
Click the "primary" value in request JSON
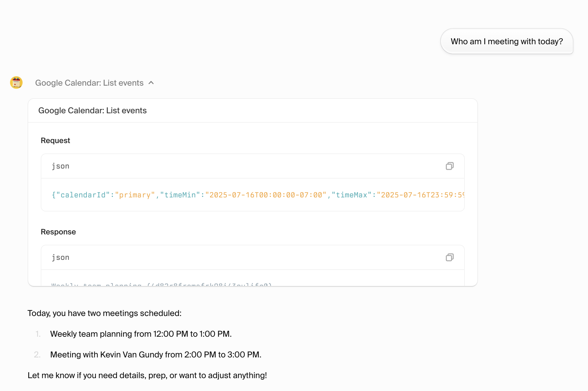tap(135, 195)
